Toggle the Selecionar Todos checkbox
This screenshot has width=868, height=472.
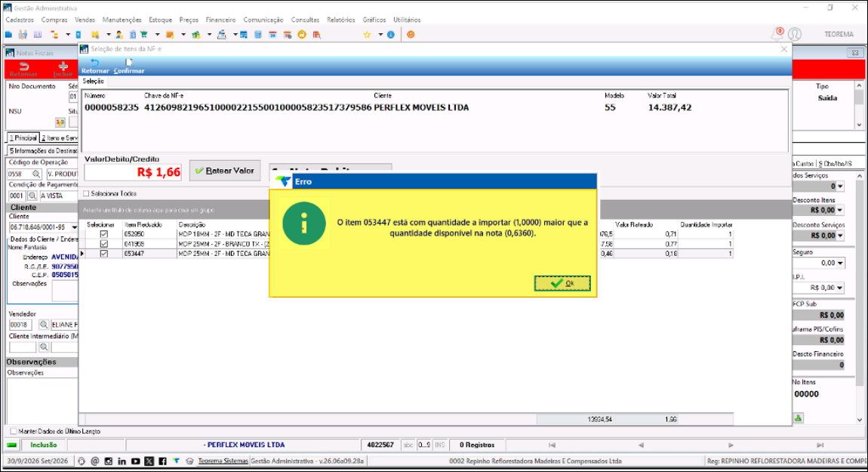[x=86, y=193]
